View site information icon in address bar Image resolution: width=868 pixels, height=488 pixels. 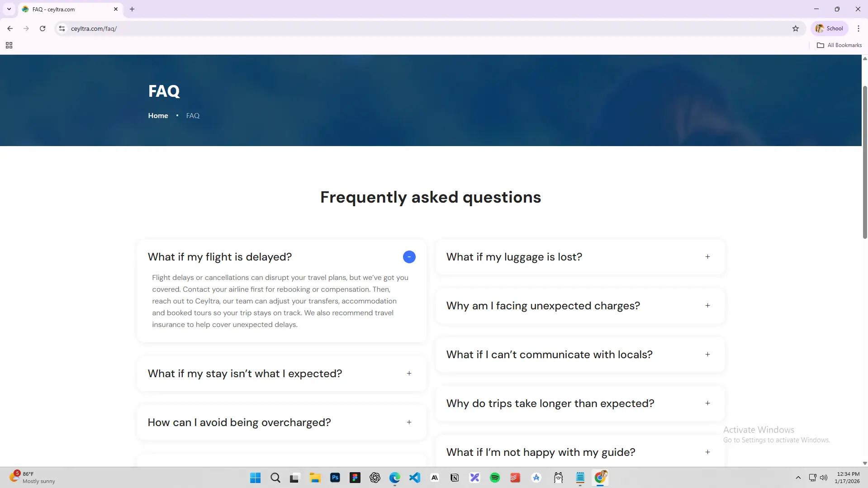[x=62, y=28]
